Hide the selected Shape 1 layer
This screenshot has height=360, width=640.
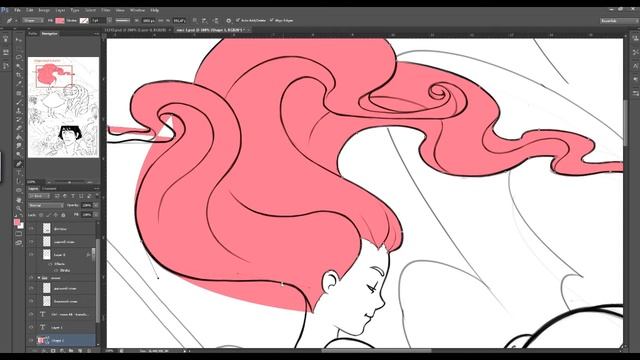point(31,340)
